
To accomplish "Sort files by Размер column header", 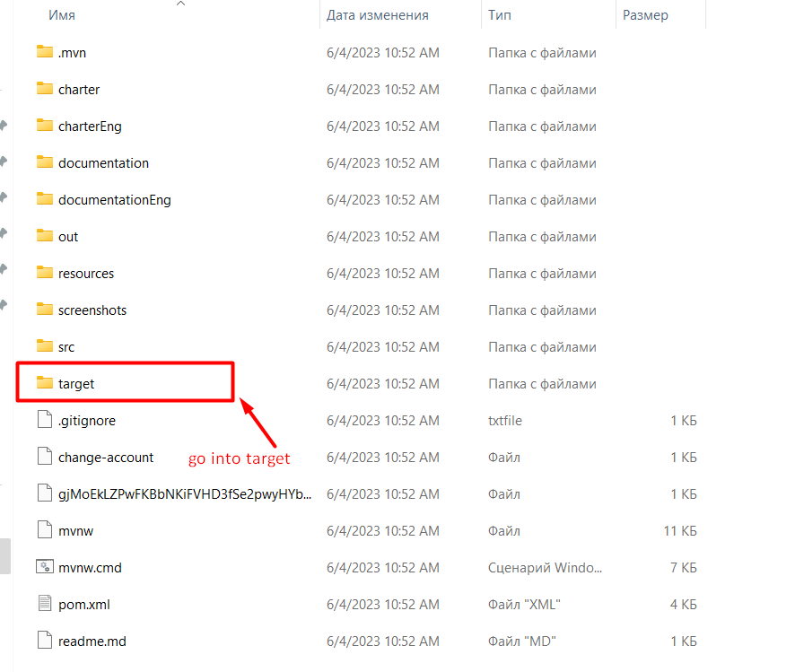I will (x=645, y=15).
